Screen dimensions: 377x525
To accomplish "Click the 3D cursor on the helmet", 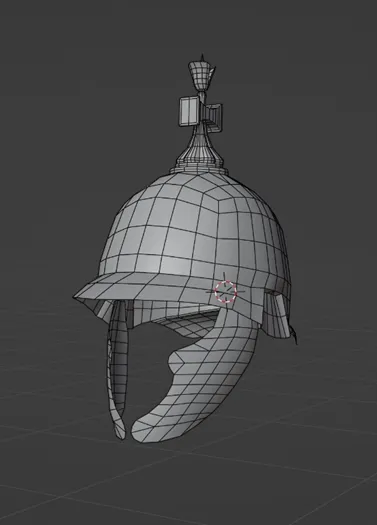I will tap(226, 291).
